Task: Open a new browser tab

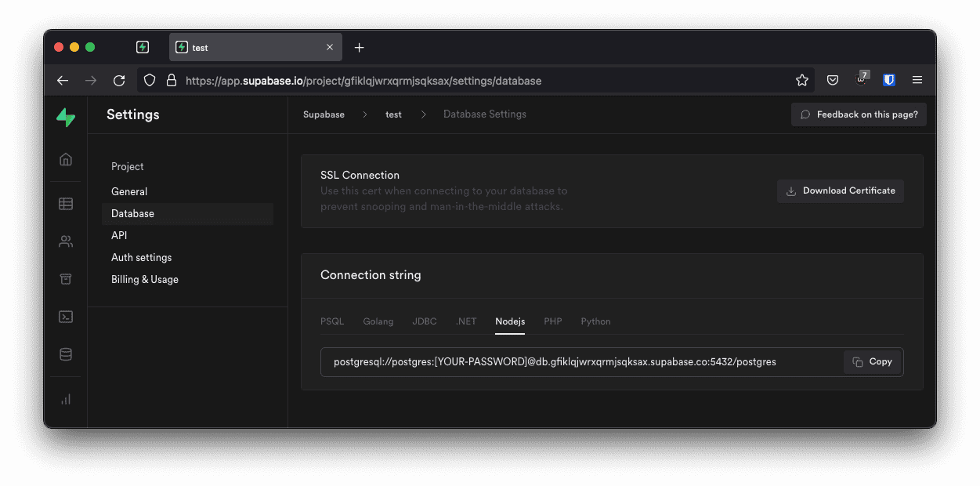Action: click(359, 48)
